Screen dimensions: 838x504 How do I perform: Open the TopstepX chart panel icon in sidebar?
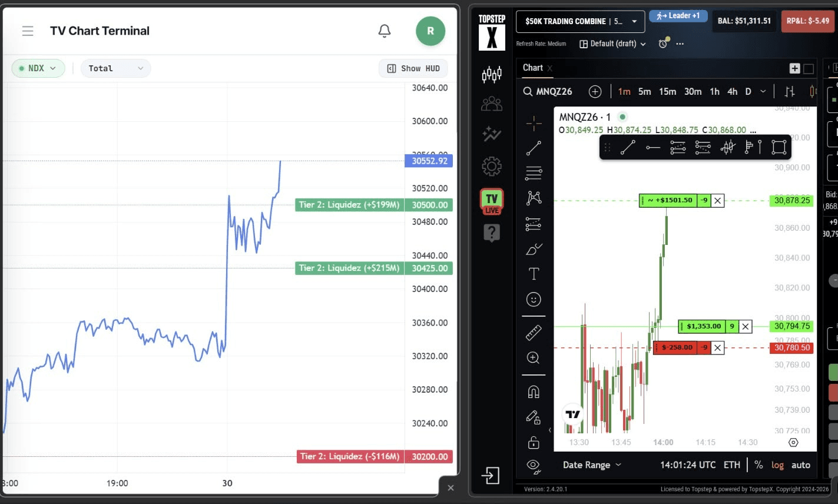pyautogui.click(x=492, y=74)
